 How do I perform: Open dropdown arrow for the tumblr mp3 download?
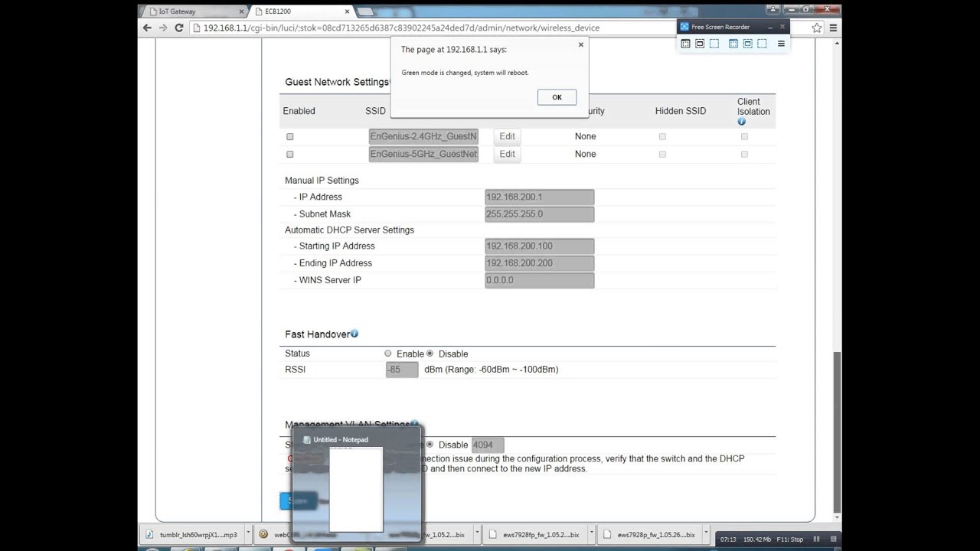click(x=247, y=534)
